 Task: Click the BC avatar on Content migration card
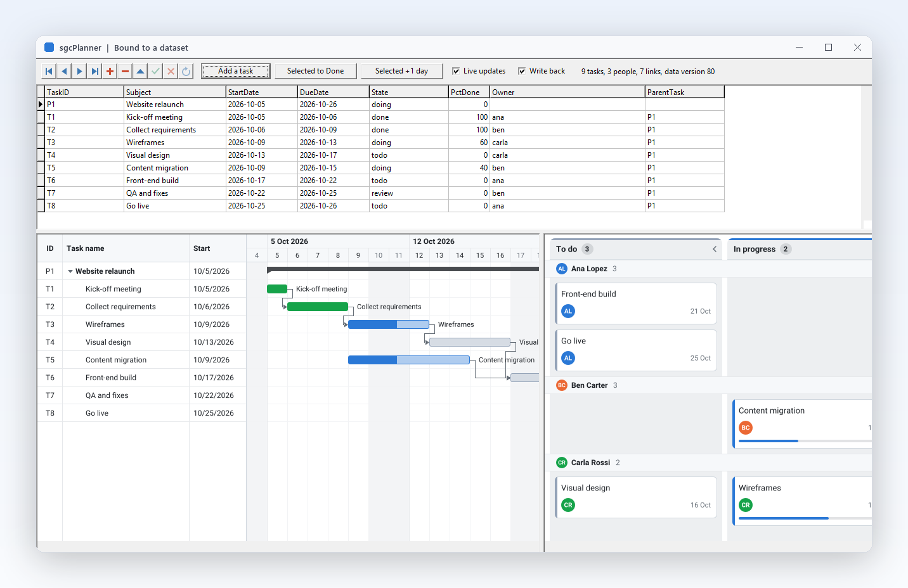point(746,428)
